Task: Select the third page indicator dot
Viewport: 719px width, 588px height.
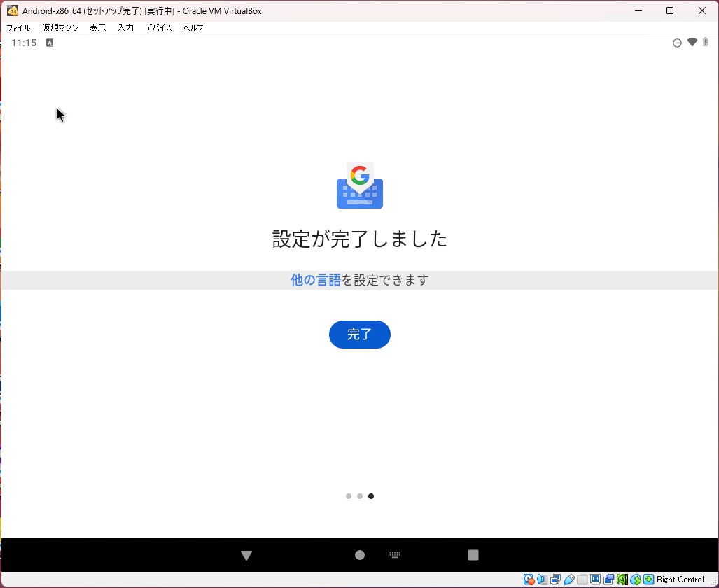Action: coord(371,496)
